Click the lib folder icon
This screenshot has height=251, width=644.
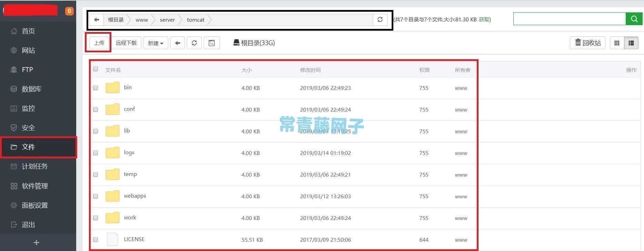(x=112, y=131)
